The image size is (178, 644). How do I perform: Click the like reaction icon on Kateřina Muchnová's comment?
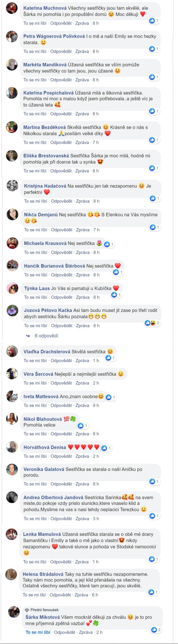152,21
